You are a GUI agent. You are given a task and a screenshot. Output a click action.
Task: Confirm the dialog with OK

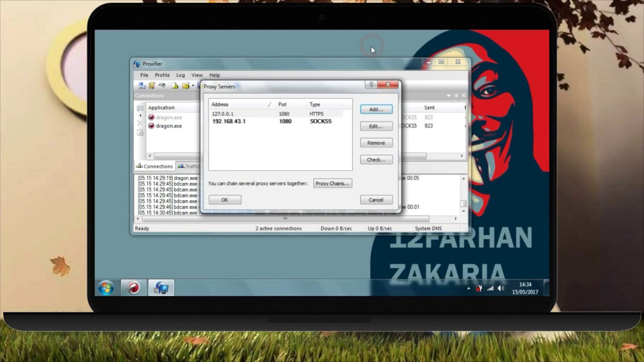(225, 200)
